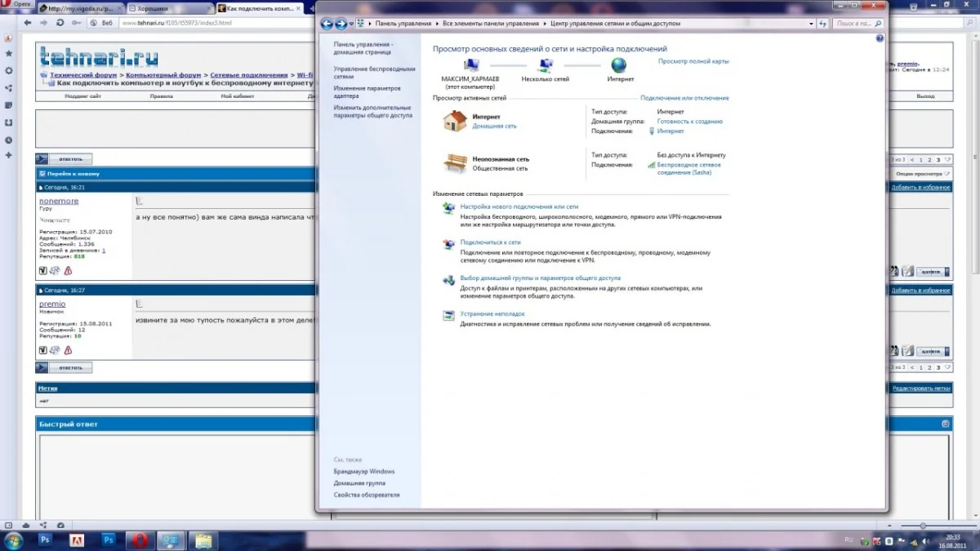Image resolution: width=980 pixels, height=551 pixels.
Task: Click the Internet globe icon in network map
Action: (619, 65)
